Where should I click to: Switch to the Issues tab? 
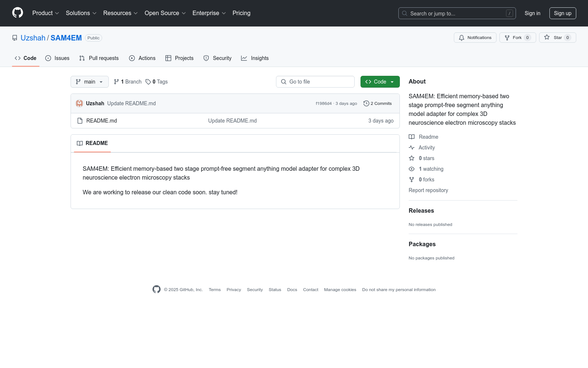(57, 58)
